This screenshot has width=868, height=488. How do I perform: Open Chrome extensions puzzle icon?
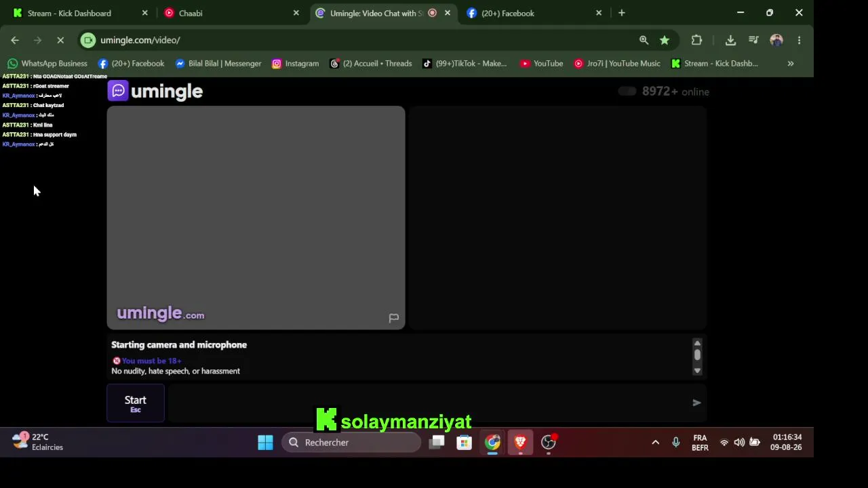pos(696,40)
